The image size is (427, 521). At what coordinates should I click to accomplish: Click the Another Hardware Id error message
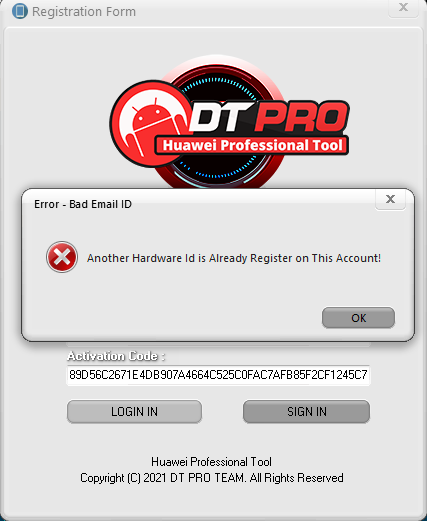(x=234, y=258)
